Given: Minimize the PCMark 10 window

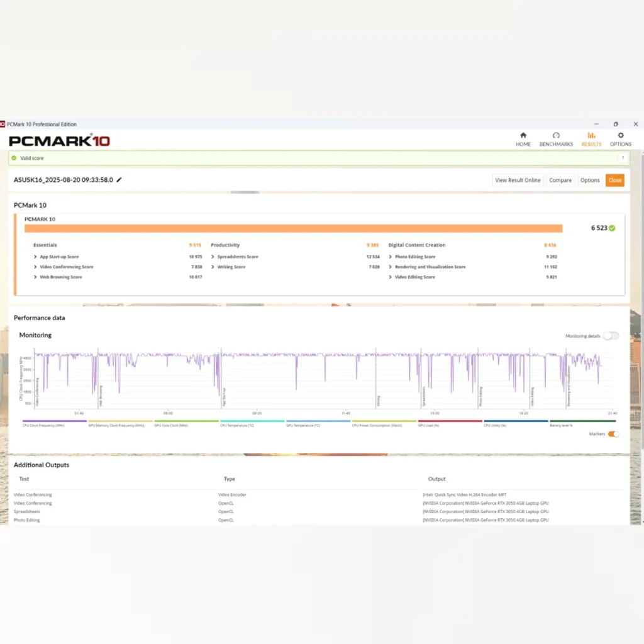Looking at the screenshot, I should tap(596, 124).
